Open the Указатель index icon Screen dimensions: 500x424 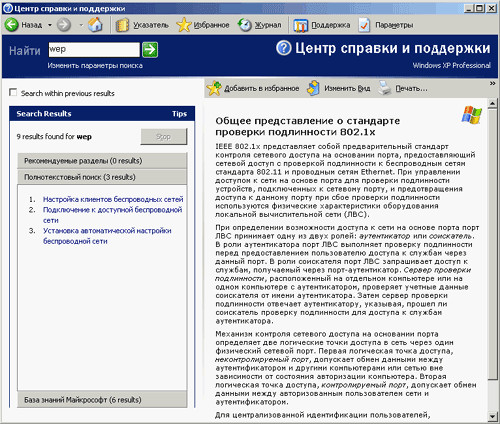click(x=122, y=25)
